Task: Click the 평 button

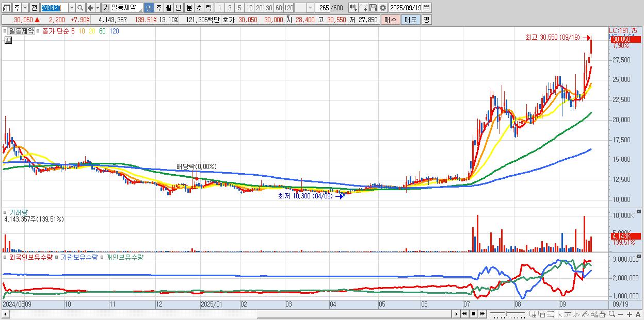Action: [426, 20]
